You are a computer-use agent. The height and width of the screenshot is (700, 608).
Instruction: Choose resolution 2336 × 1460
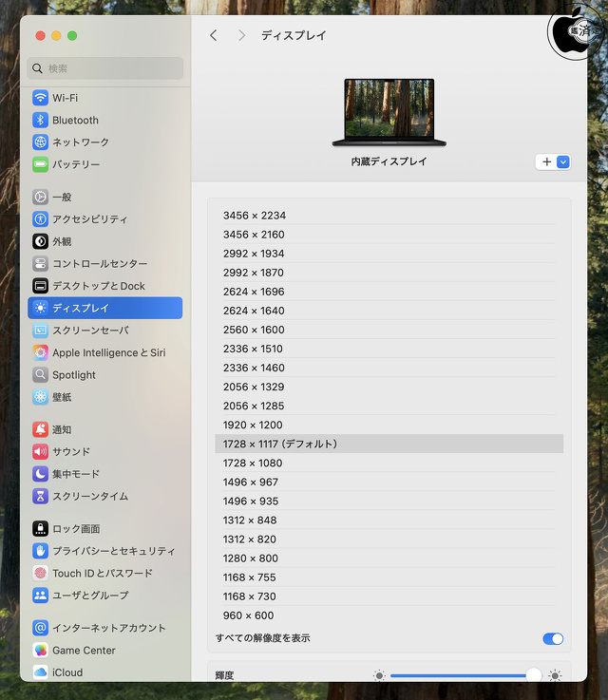pyautogui.click(x=389, y=368)
